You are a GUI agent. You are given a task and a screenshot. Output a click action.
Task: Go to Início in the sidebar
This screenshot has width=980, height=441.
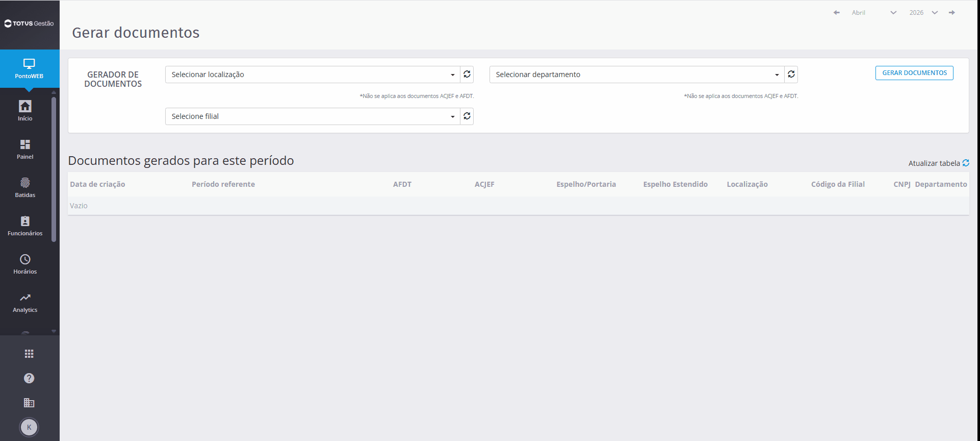(25, 110)
